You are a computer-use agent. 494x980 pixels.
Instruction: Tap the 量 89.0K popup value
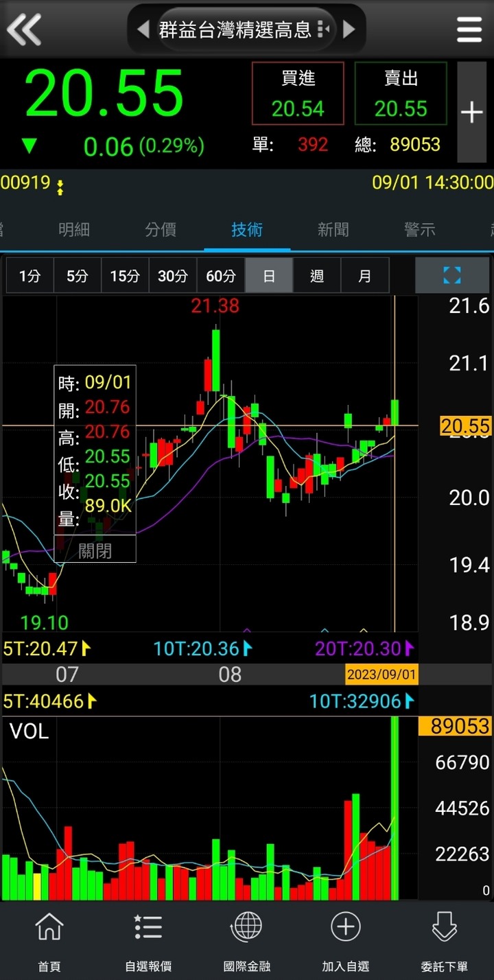click(108, 507)
